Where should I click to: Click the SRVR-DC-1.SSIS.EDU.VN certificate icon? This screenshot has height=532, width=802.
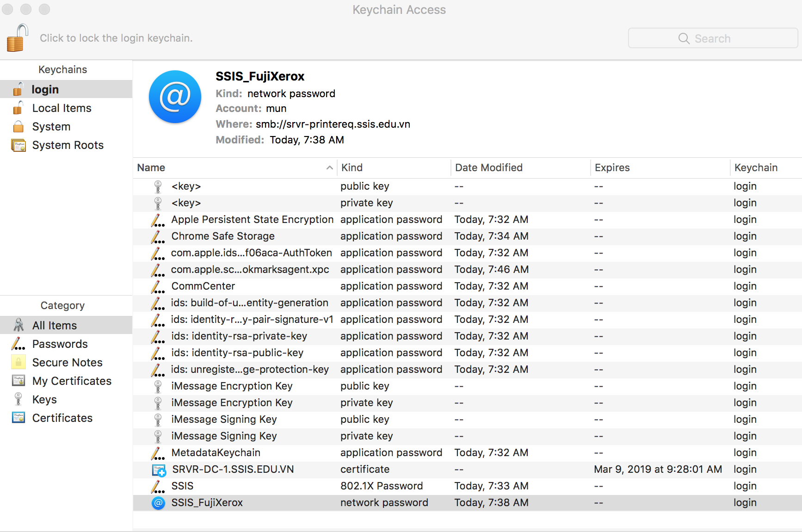(x=159, y=470)
